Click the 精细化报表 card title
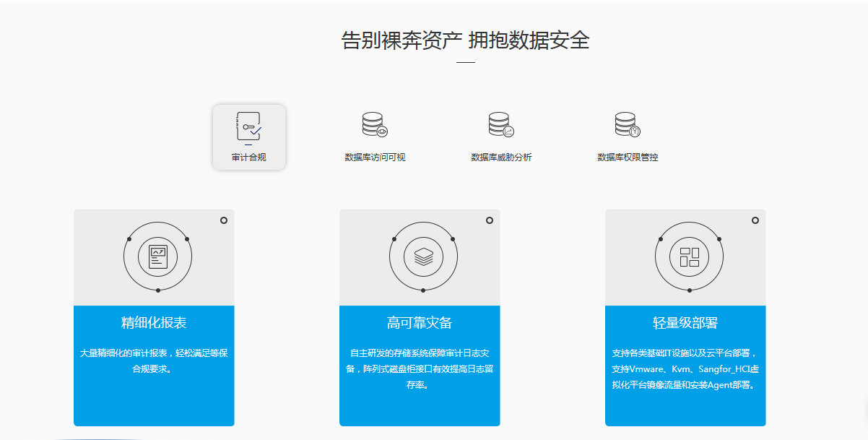The image size is (868, 440). point(154,323)
